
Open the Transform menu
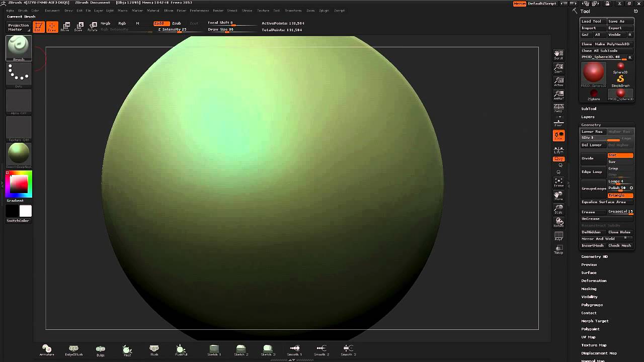point(293,11)
